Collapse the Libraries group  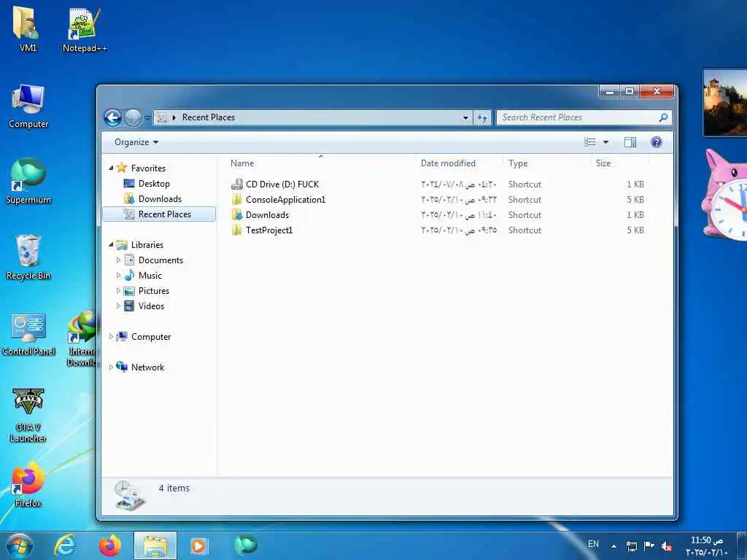pos(111,245)
